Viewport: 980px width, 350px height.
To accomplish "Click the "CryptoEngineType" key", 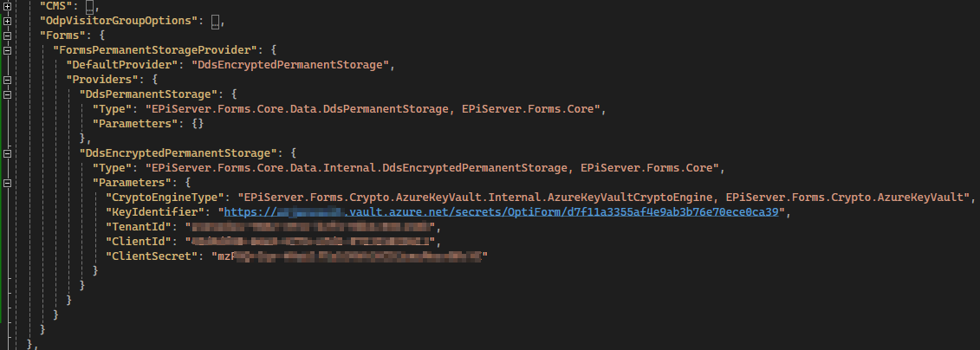I will tap(164, 198).
